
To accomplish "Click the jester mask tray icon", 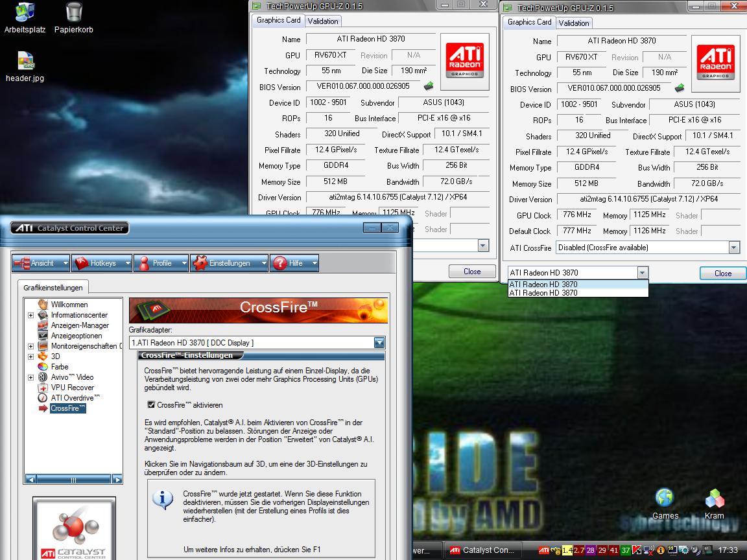I will tap(556, 550).
